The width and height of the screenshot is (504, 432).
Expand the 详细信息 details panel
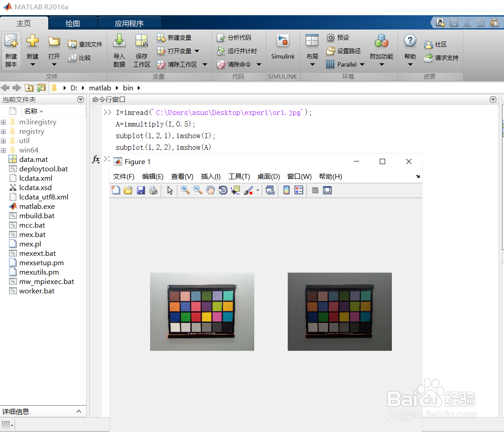click(x=79, y=411)
